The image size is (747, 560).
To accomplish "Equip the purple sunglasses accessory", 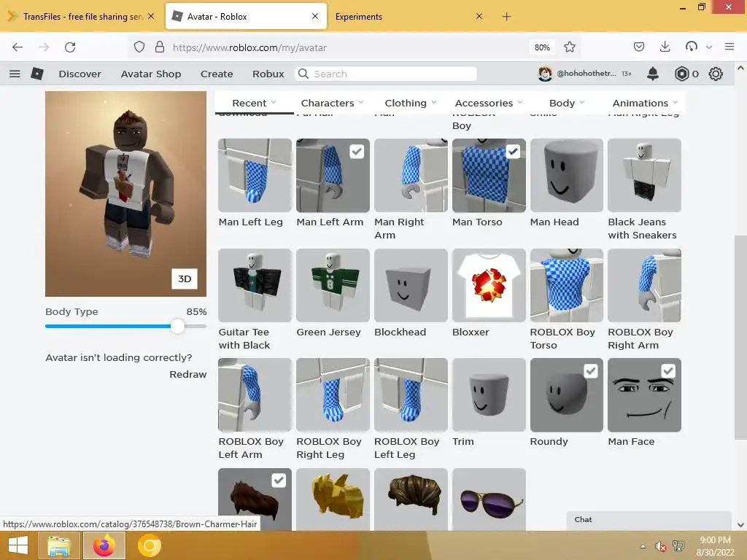I will click(489, 499).
